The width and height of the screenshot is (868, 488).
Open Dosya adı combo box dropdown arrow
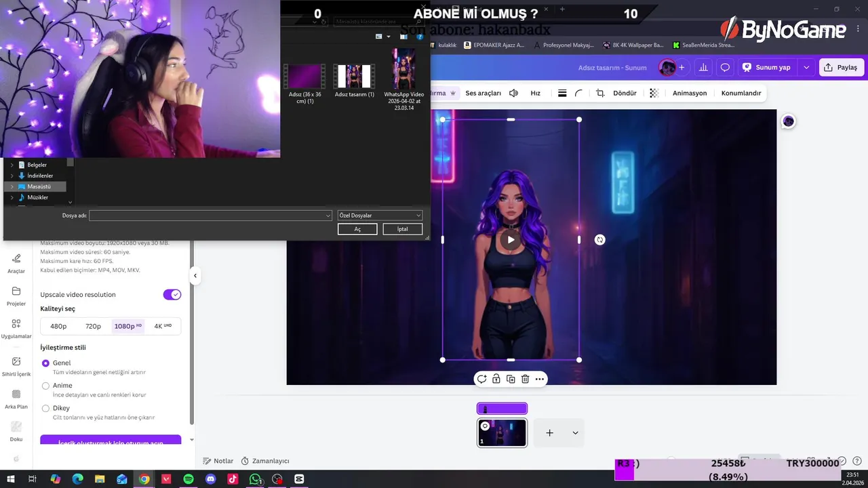328,216
